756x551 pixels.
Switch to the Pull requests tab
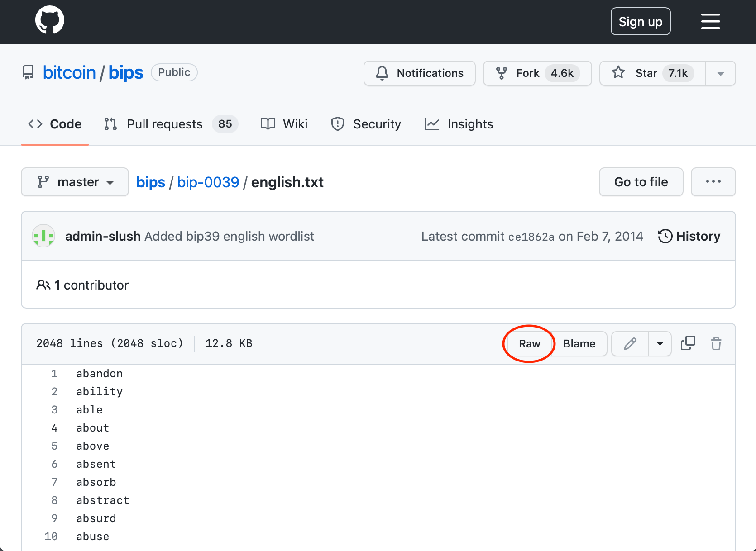(x=171, y=124)
